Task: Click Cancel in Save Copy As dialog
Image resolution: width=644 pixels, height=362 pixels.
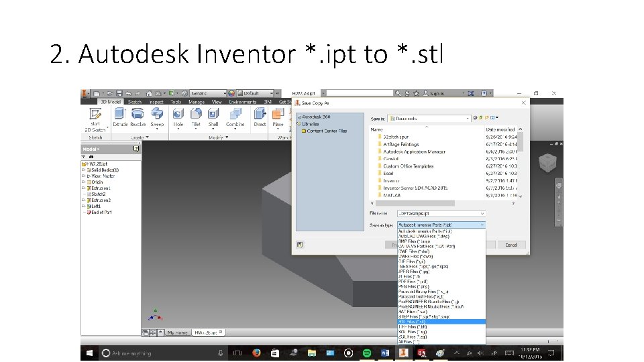Action: tap(511, 245)
